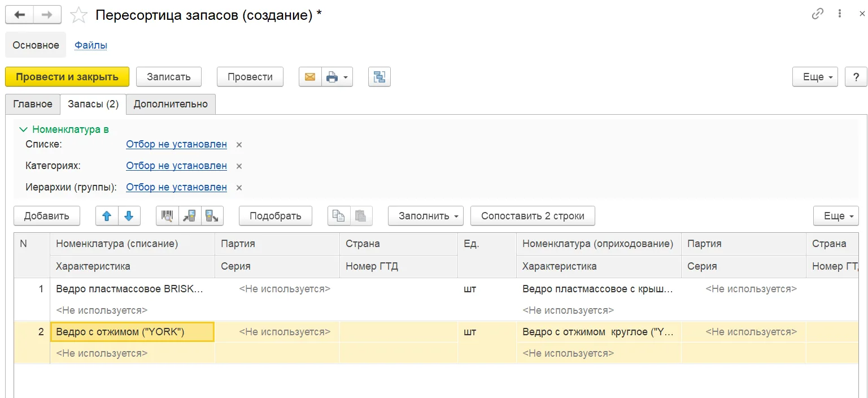This screenshot has width=868, height=398.
Task: Clear the Списке filter with x
Action: [239, 145]
